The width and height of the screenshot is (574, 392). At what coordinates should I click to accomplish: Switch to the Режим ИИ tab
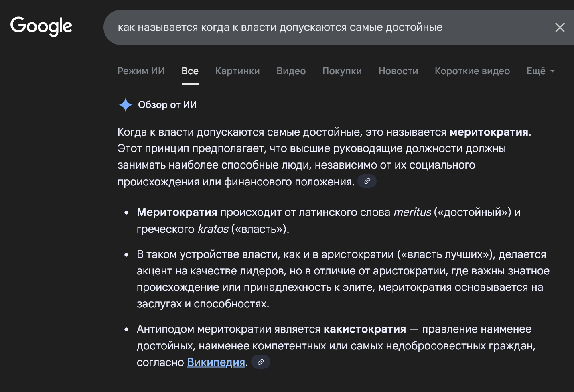coord(141,71)
